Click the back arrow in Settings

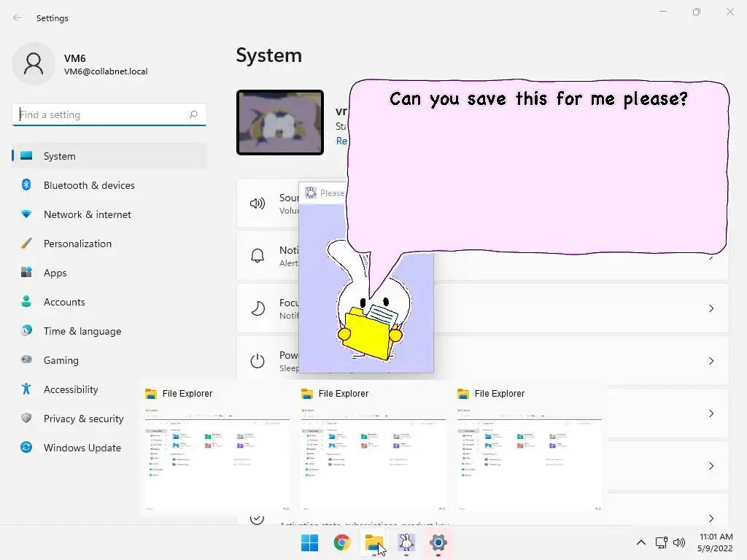[18, 17]
